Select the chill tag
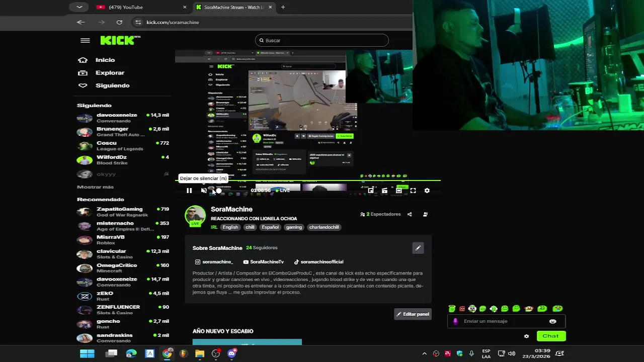This screenshot has width=644, height=362. click(250, 227)
